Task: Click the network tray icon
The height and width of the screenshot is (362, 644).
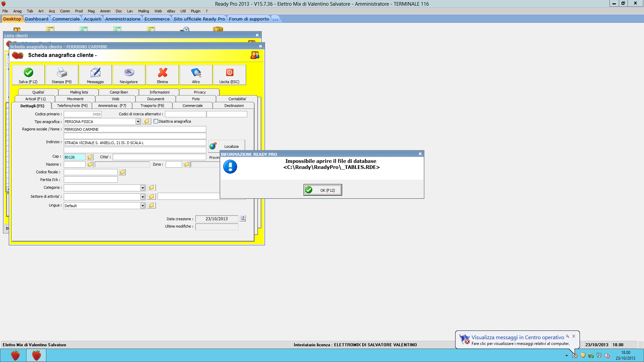Action: point(599,356)
